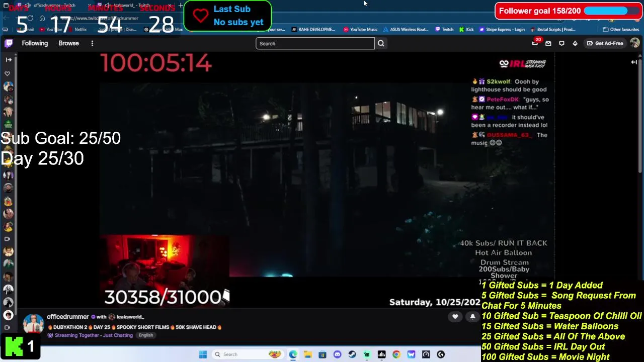Image resolution: width=644 pixels, height=362 pixels.
Task: Open Logitech G HUB from taskbar
Action: point(441,354)
